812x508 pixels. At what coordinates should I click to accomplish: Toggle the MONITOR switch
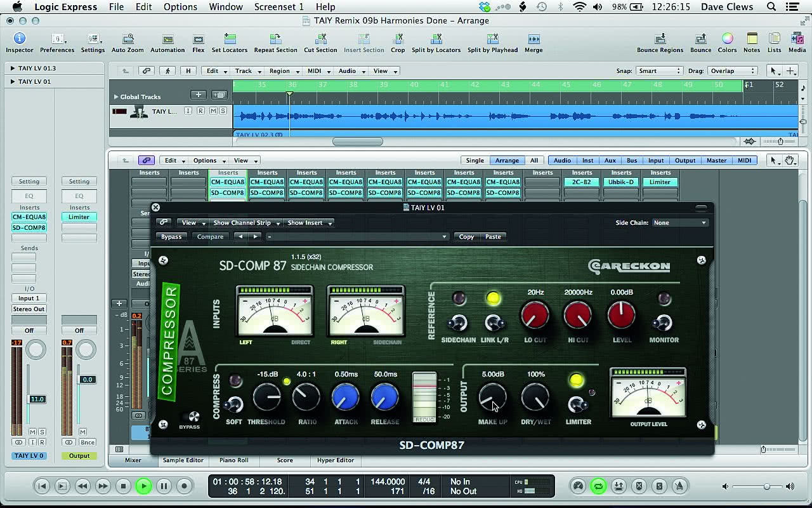click(x=664, y=323)
